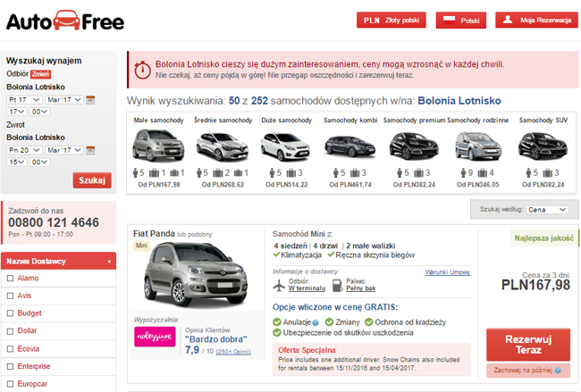The height and width of the screenshot is (392, 581).
Task: Click the large Fiat Panda photo
Action: pos(196,274)
